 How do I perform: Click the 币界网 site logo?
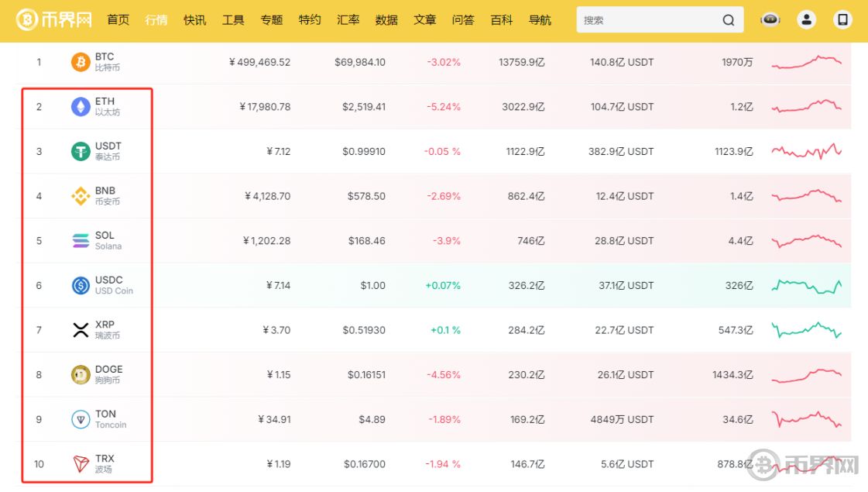(x=54, y=20)
